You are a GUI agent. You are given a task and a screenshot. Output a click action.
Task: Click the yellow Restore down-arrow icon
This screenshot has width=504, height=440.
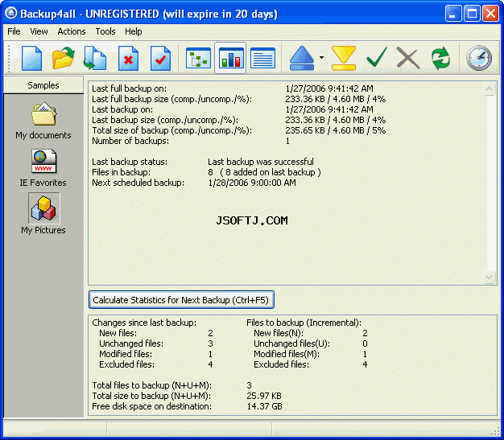click(x=344, y=58)
